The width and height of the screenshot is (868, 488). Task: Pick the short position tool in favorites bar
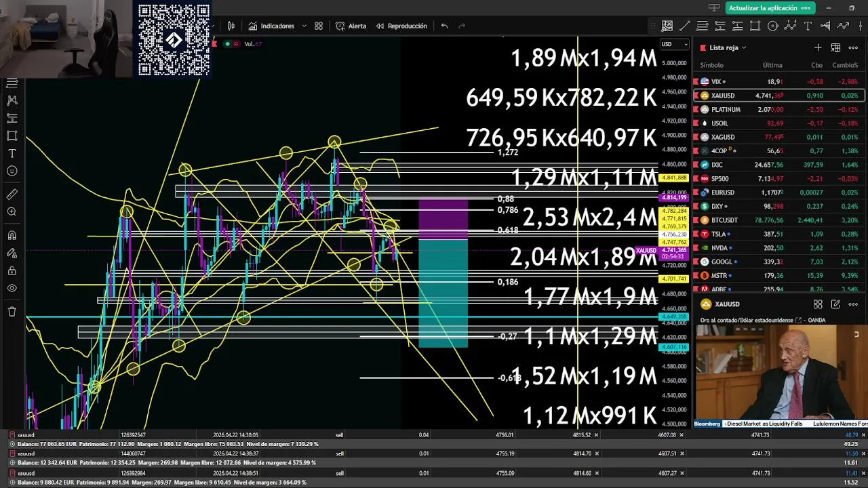coord(720,26)
